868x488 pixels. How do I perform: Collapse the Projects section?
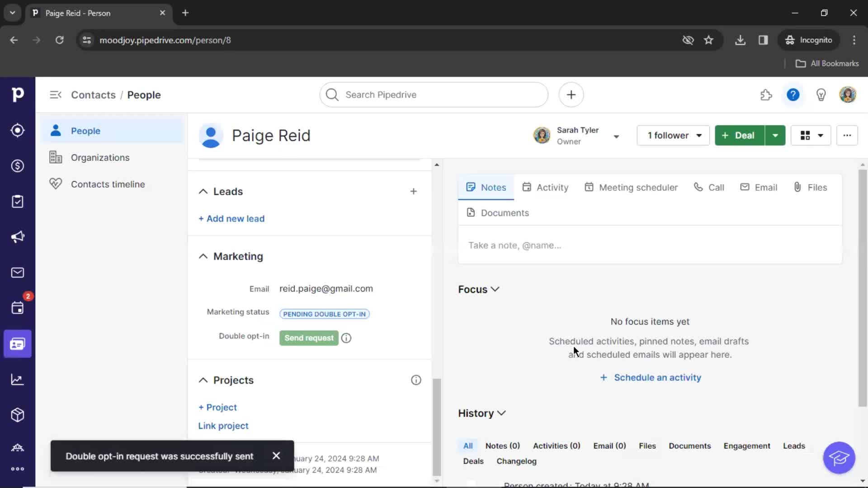203,380
